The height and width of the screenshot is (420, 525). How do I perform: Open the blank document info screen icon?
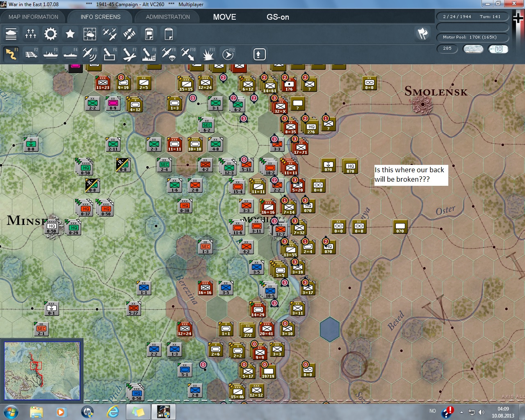pyautogui.click(x=169, y=34)
